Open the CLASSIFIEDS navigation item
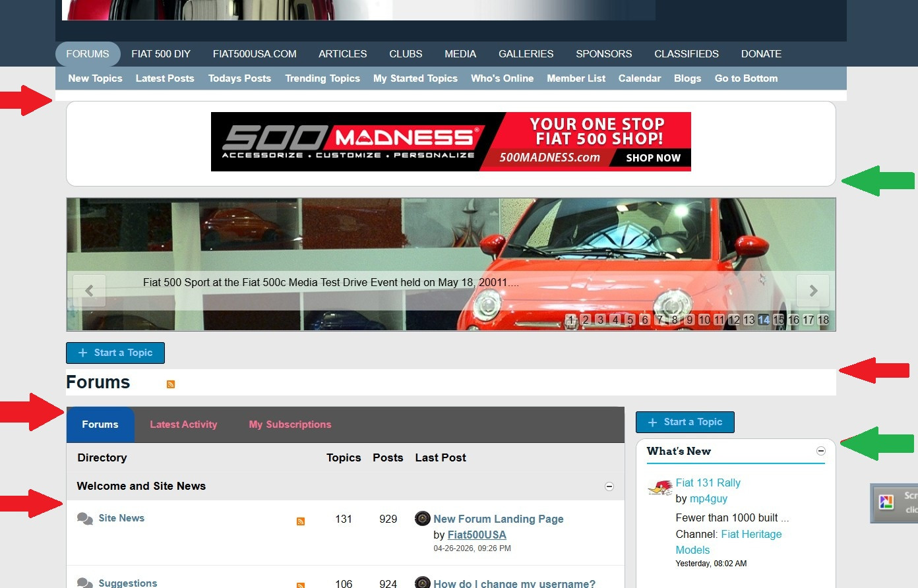The width and height of the screenshot is (918, 588). [687, 54]
